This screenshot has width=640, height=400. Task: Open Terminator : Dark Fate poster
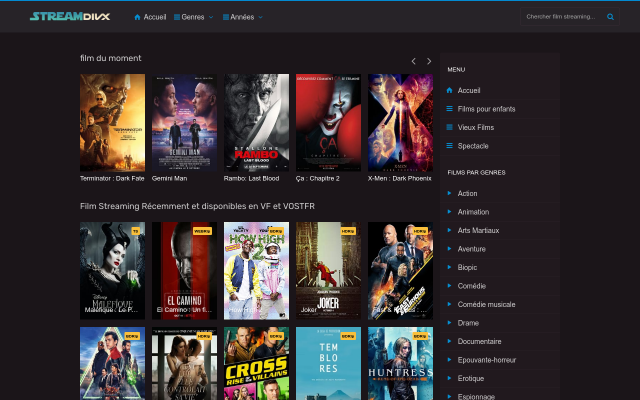(112, 122)
